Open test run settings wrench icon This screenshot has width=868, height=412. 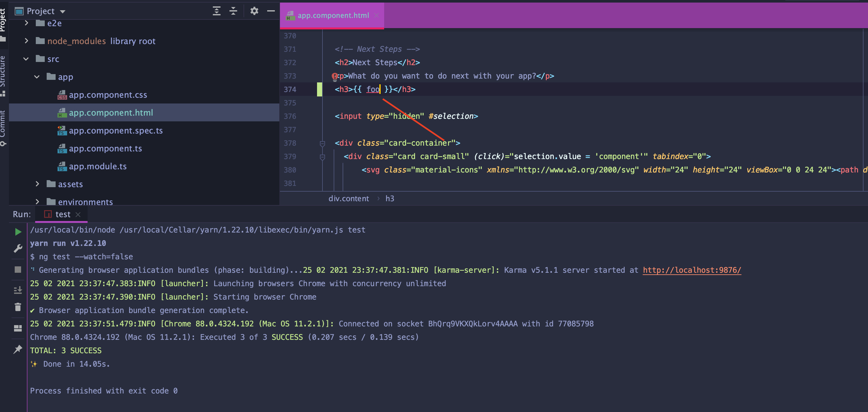18,248
